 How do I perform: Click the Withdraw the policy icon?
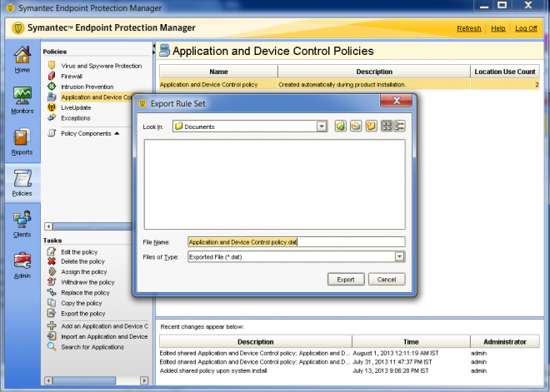pos(52,281)
